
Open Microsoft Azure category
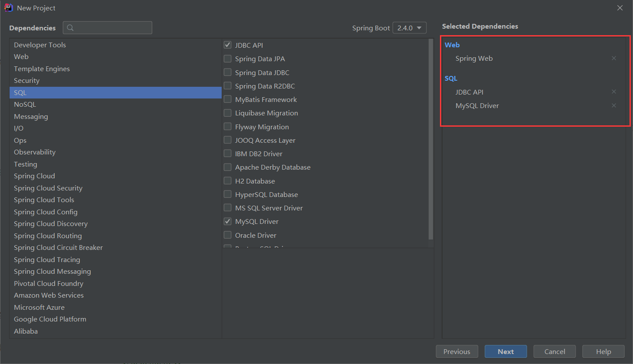115,307
